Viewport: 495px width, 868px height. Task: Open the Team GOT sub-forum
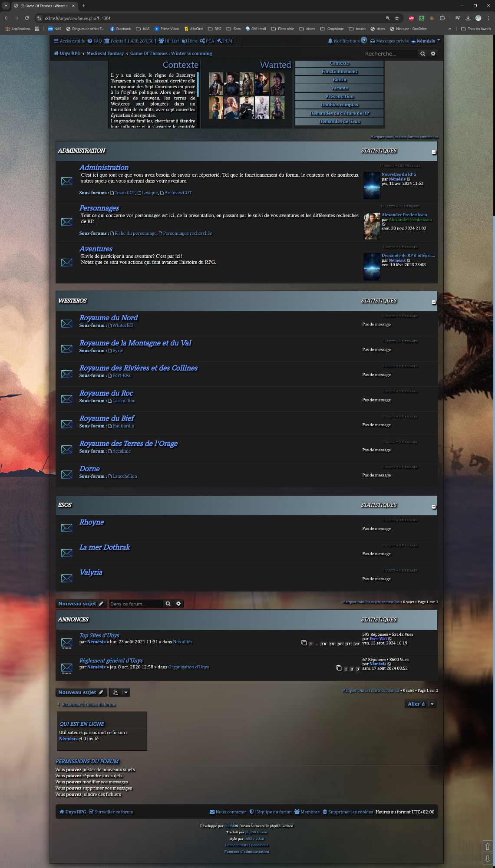point(125,193)
